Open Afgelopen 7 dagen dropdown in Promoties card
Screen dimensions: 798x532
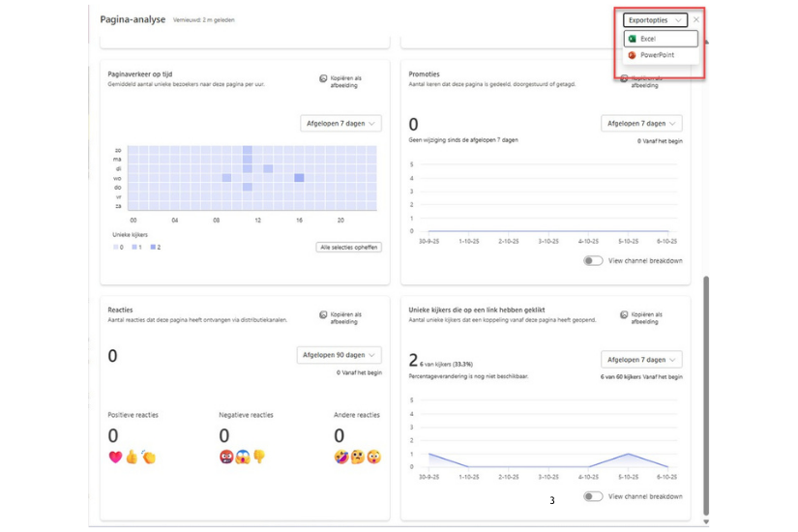[x=641, y=123]
